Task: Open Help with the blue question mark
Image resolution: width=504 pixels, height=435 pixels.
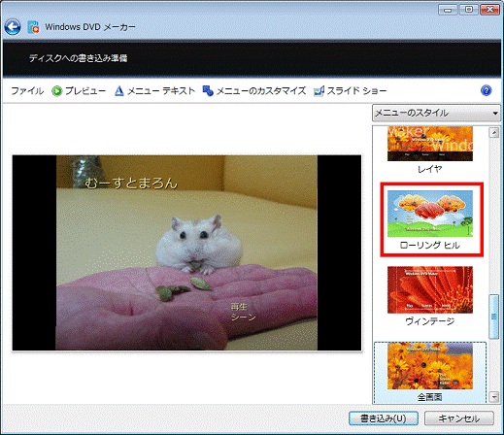Action: pos(486,90)
